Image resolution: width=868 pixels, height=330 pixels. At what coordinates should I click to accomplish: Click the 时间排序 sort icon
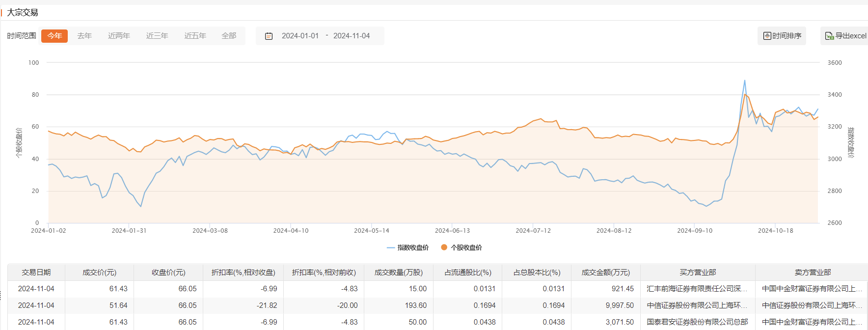767,36
